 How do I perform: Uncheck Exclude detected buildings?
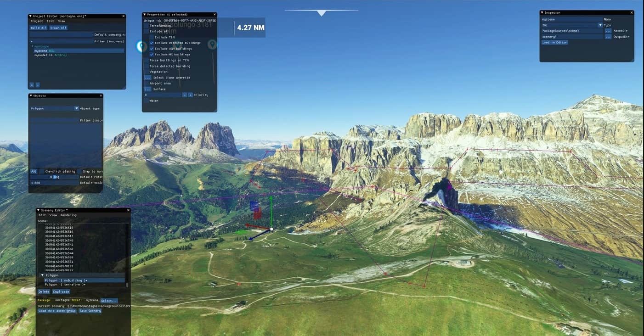pyautogui.click(x=152, y=43)
